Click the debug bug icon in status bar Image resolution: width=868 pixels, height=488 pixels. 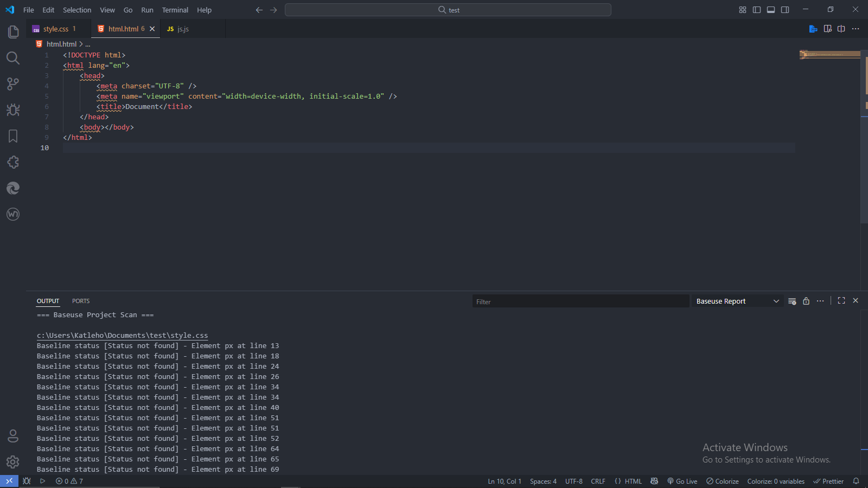27,481
